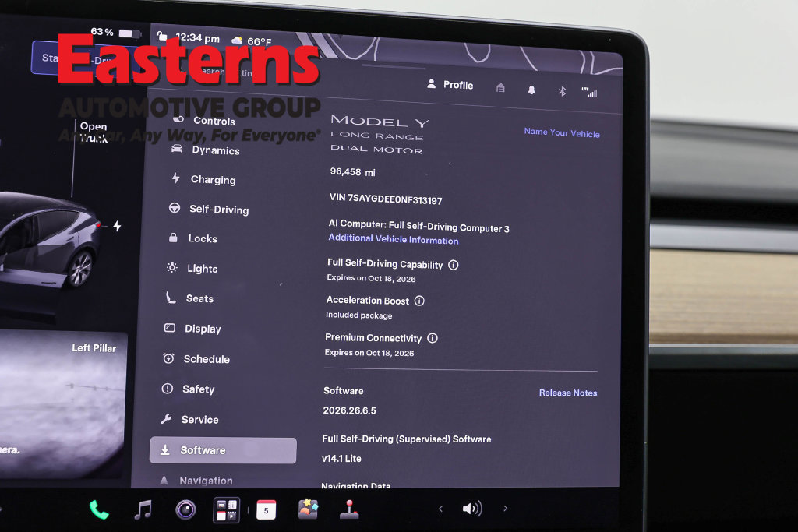Tap the Bluetooth status icon

(x=562, y=91)
